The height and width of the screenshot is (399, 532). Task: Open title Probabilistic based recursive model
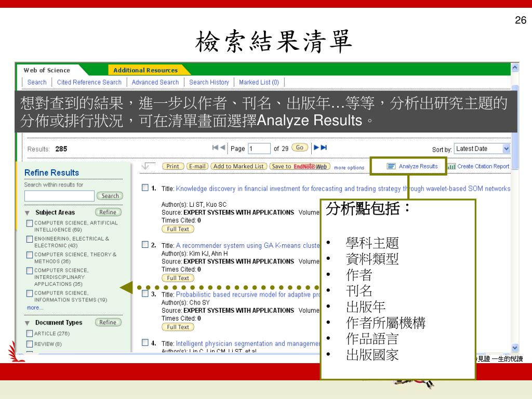click(x=248, y=295)
